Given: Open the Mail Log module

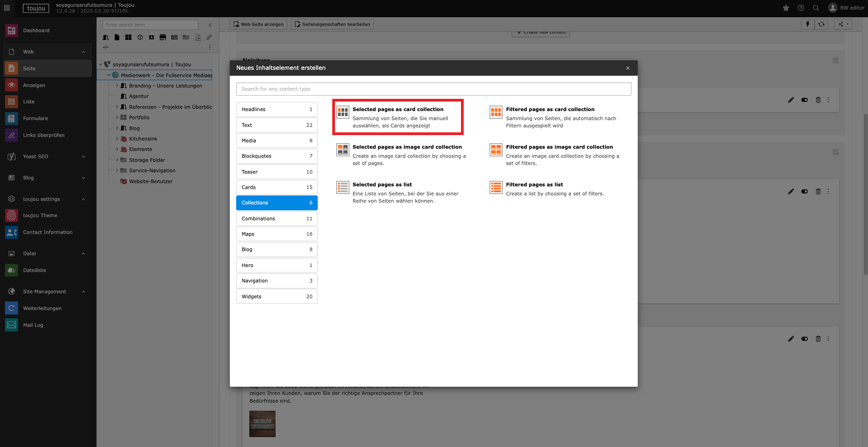Looking at the screenshot, I should pos(33,325).
